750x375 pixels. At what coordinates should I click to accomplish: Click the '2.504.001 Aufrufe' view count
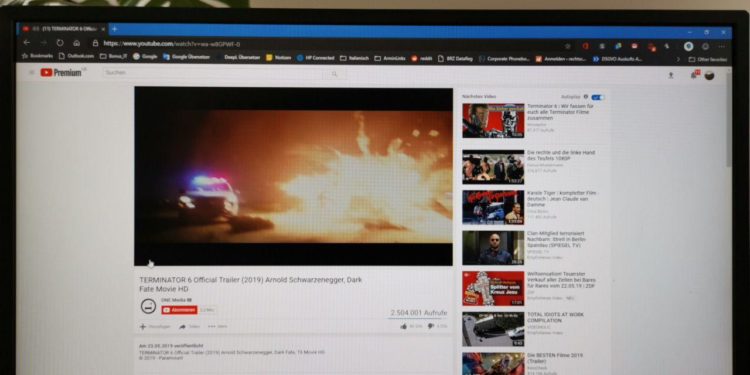tap(419, 313)
